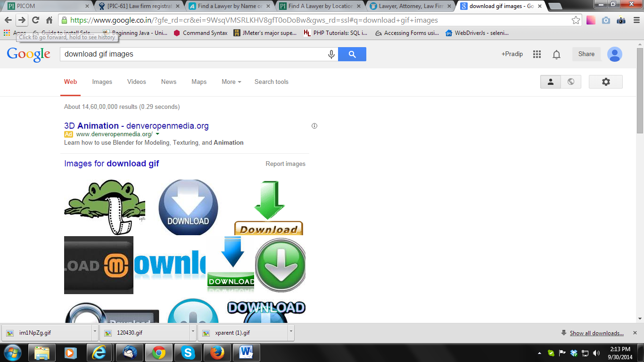Click the ad info icon beside the 3D Animation ad
The width and height of the screenshot is (644, 362).
pyautogui.click(x=314, y=126)
